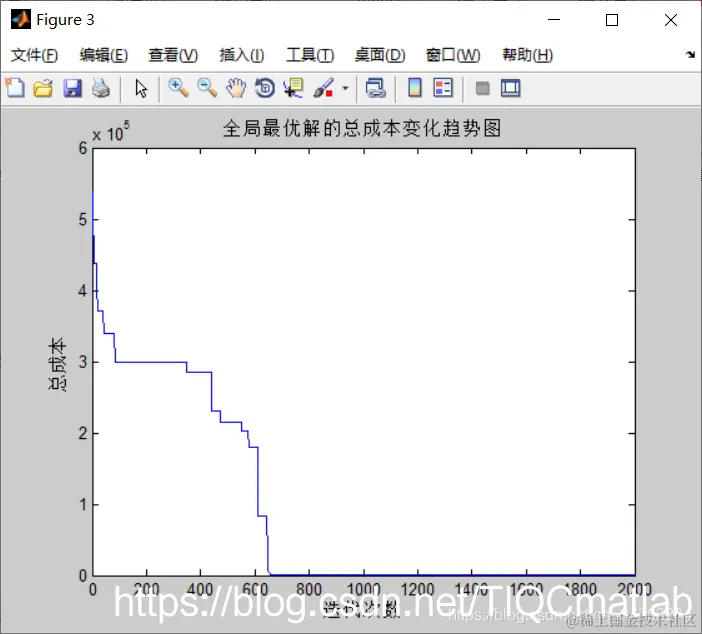Image resolution: width=702 pixels, height=634 pixels.
Task: Open the 帮助(H) menu
Action: (528, 55)
